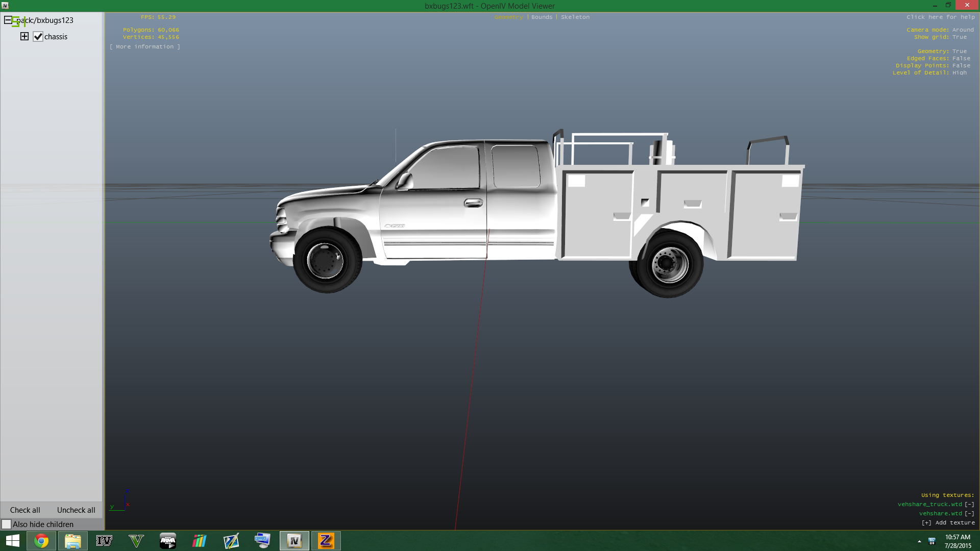This screenshot has height=551, width=980.
Task: Expand More information stats panel
Action: coord(144,46)
